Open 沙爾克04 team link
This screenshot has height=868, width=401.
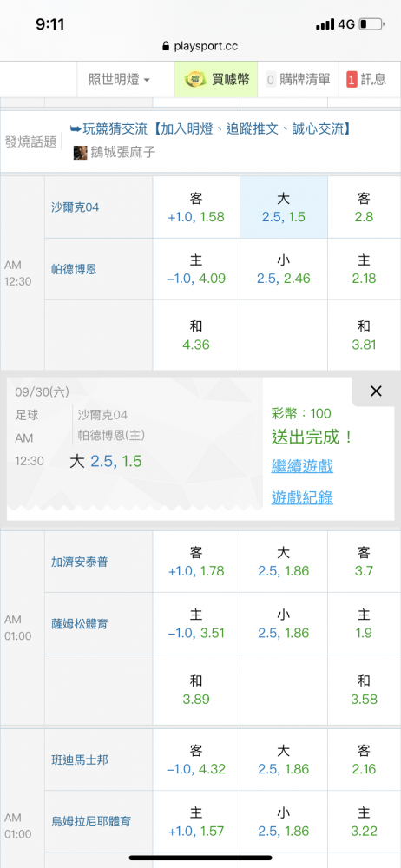point(75,207)
